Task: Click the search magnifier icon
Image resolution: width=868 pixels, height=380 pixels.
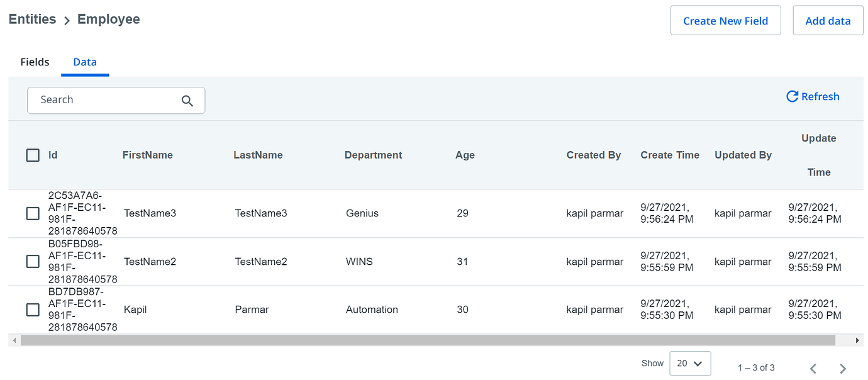Action: [x=187, y=101]
